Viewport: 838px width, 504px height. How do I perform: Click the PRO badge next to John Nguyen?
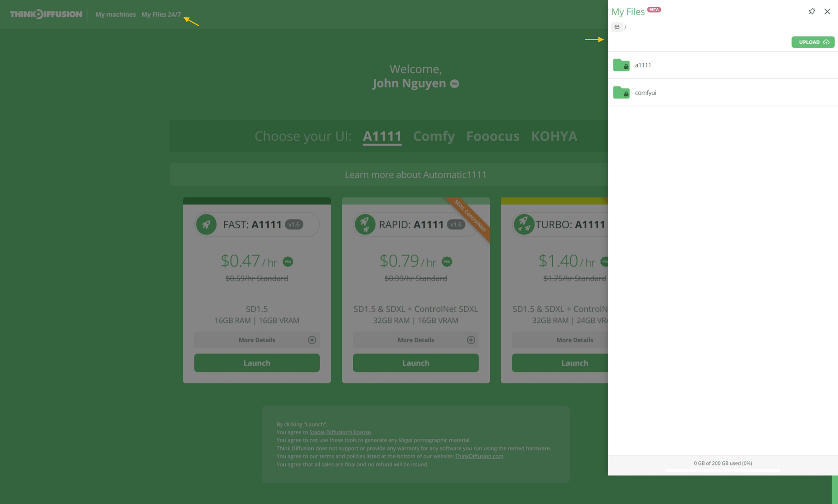click(455, 84)
